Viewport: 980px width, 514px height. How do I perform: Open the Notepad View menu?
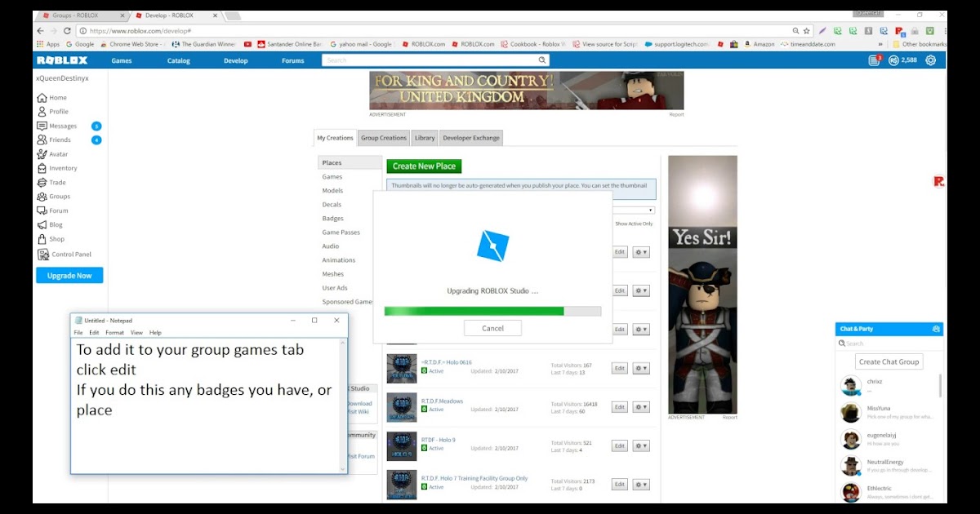136,333
